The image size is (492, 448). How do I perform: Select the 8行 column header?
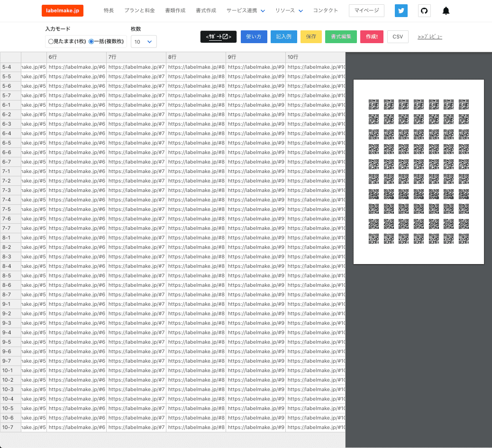tap(196, 57)
